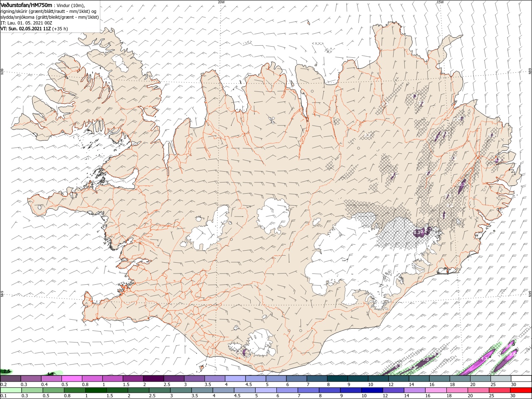
Task: Click the 0.30 precipitation value on the map
Action: [x=419, y=232]
